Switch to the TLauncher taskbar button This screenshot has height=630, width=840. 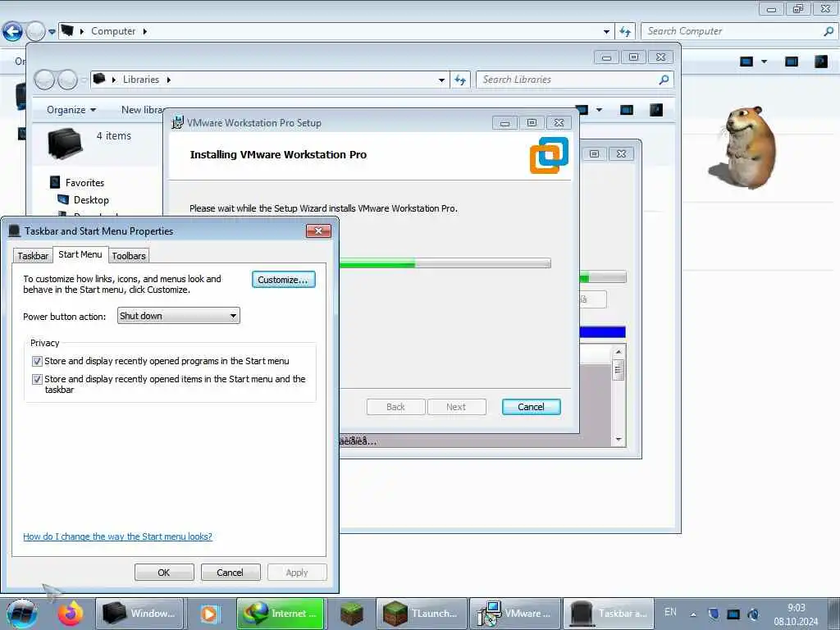click(x=421, y=614)
